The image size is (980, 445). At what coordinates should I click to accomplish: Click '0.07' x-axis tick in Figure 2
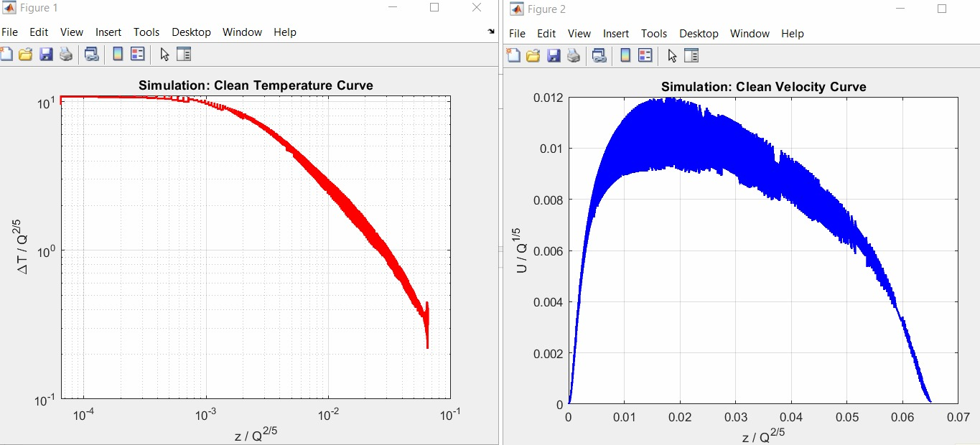pos(958,416)
